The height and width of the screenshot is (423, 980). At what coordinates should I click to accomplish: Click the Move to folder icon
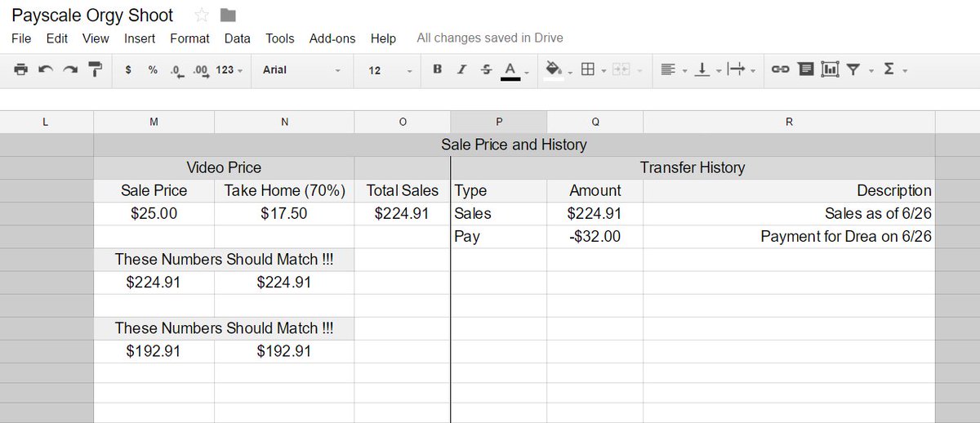228,16
